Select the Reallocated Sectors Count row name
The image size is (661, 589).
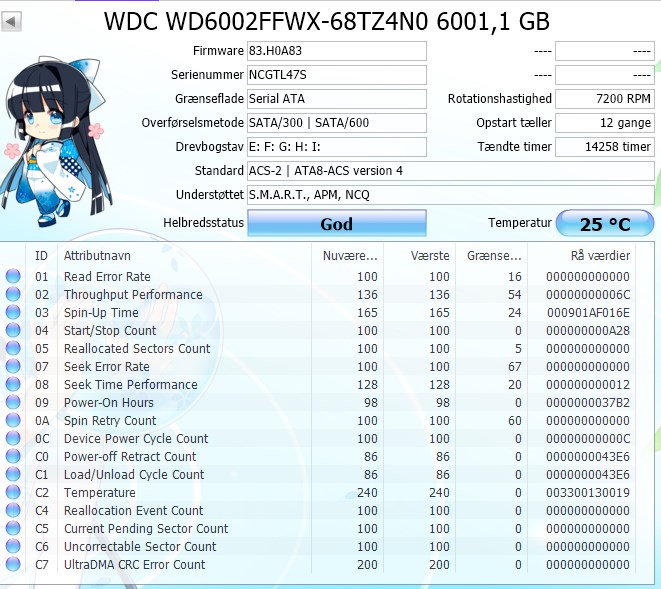[137, 349]
